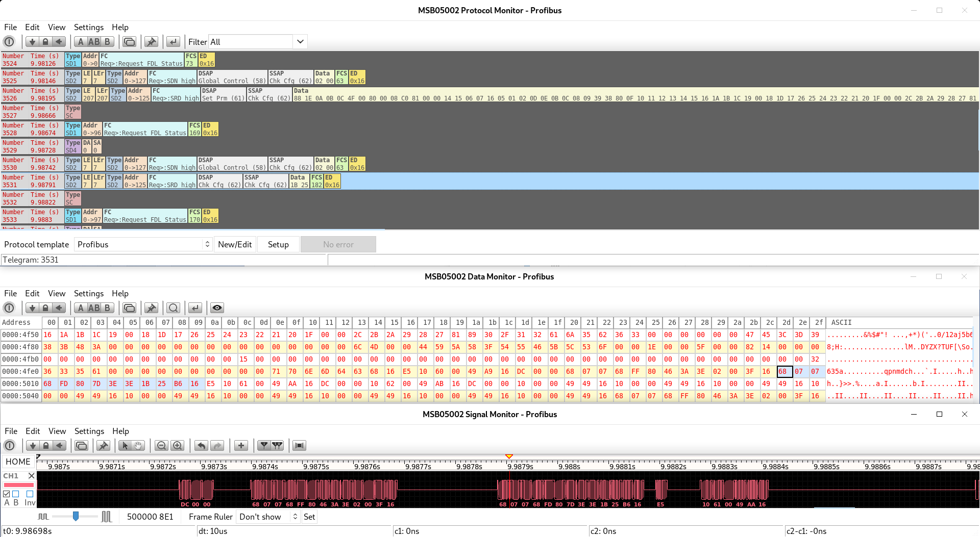The height and width of the screenshot is (537, 980).
Task: Click the down-arrow scroll icon in Protocol Monitor
Action: coord(32,42)
